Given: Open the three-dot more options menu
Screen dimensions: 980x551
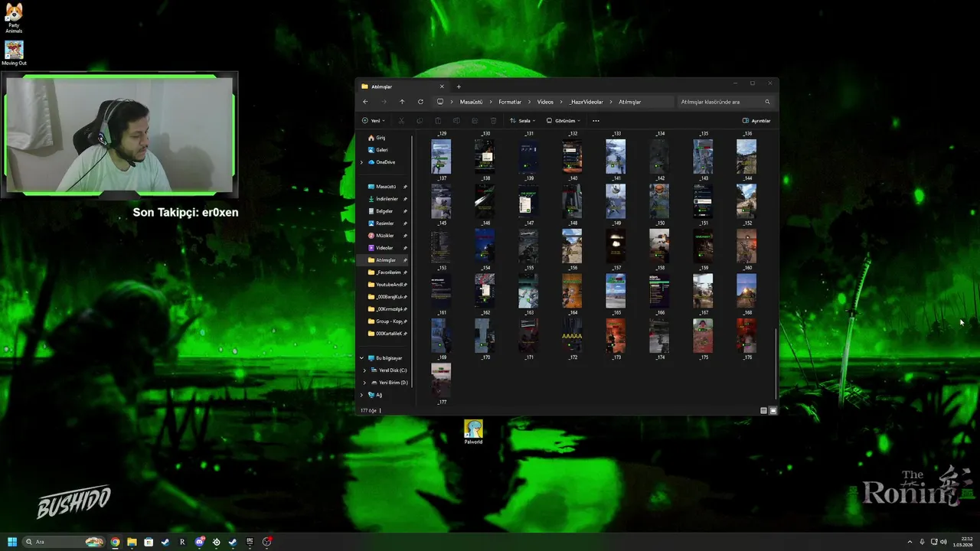Looking at the screenshot, I should tap(596, 120).
